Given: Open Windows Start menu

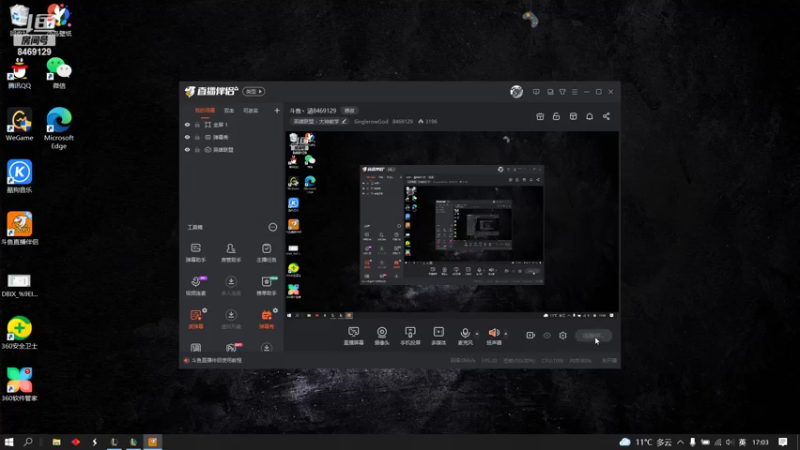Looking at the screenshot, I should [9, 442].
